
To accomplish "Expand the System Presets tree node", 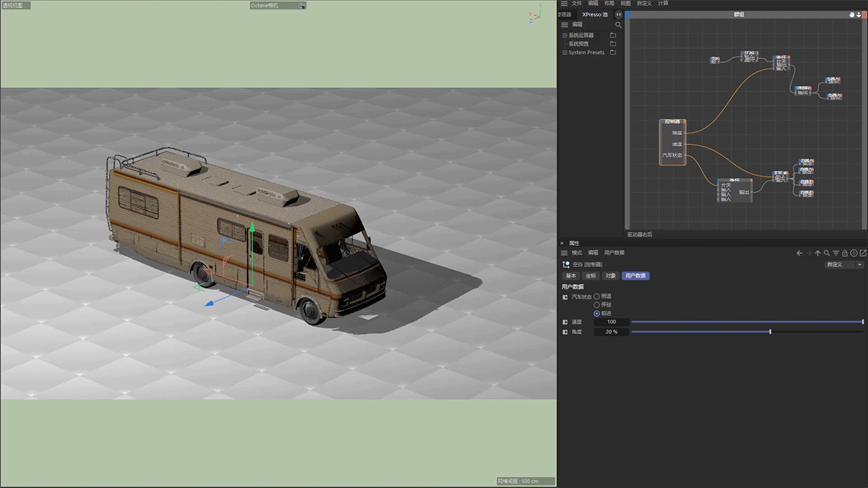I will coord(564,53).
